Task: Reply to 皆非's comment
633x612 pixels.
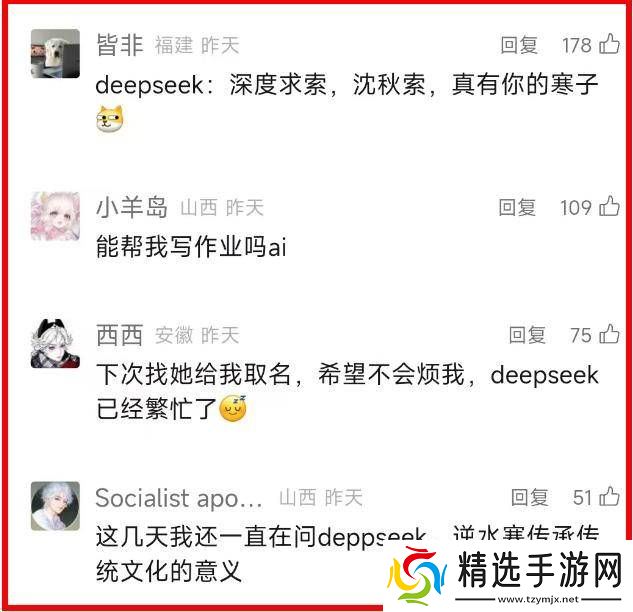Action: 519,45
